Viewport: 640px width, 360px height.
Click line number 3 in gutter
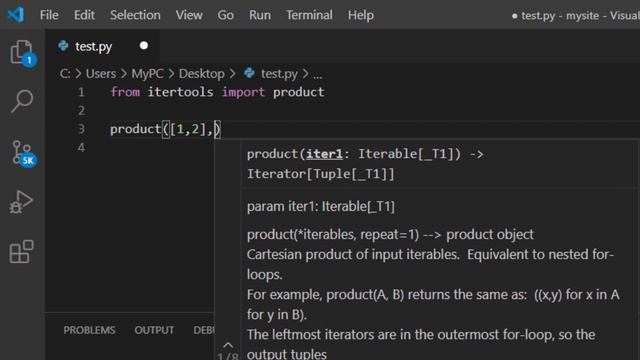[x=81, y=129]
